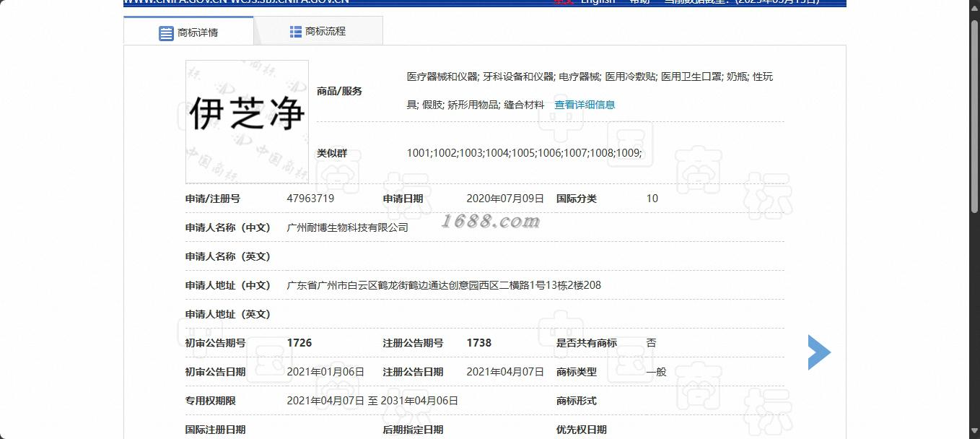Screen dimensions: 980x439
Task: Select the goods list starting with 医疗器械和仪器
Action: (590, 90)
